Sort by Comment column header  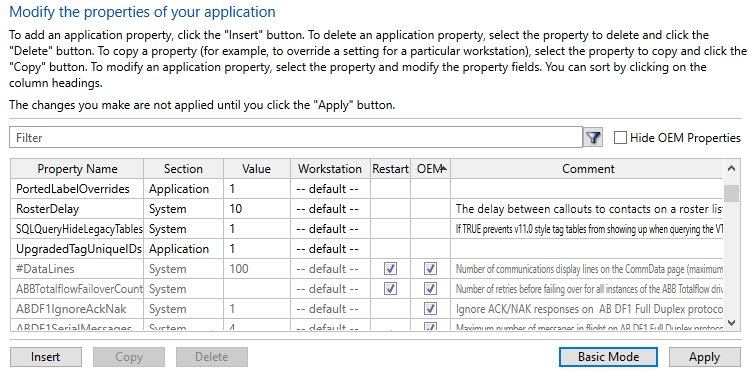coord(588,169)
